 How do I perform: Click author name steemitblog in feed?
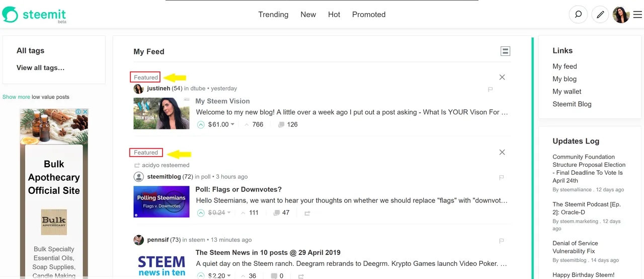(164, 176)
